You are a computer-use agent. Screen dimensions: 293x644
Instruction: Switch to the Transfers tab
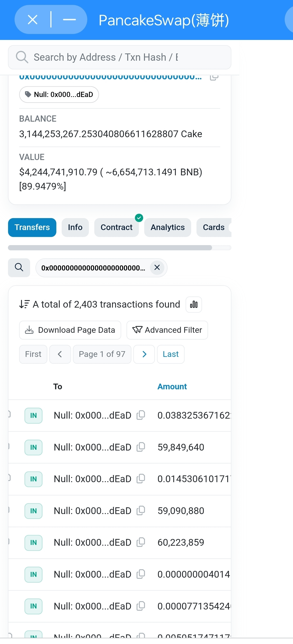[x=32, y=227]
